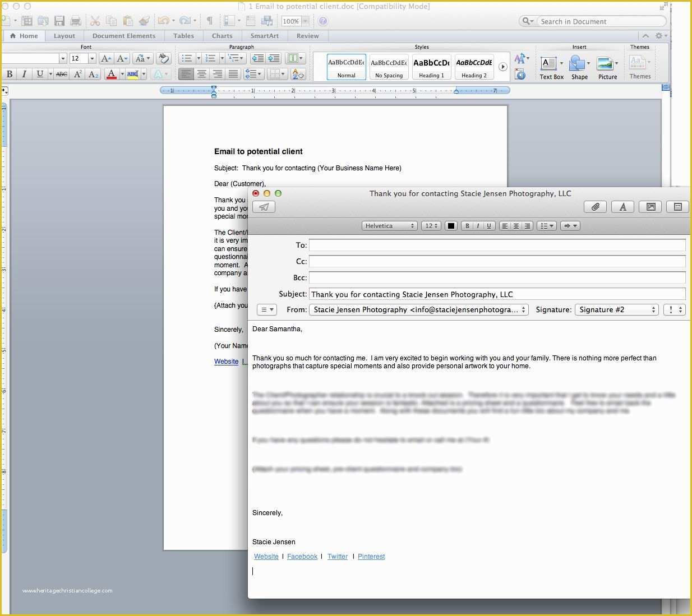Click the Twitter link in email signature

(338, 557)
